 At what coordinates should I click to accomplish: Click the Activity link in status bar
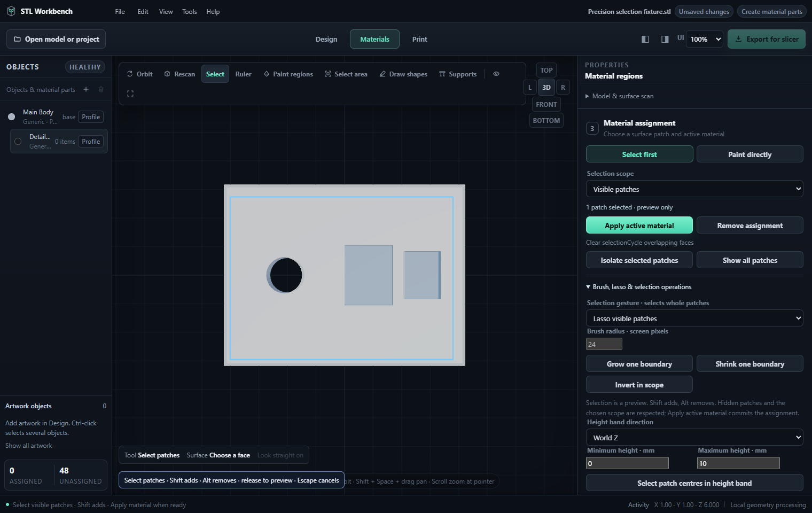[638, 505]
